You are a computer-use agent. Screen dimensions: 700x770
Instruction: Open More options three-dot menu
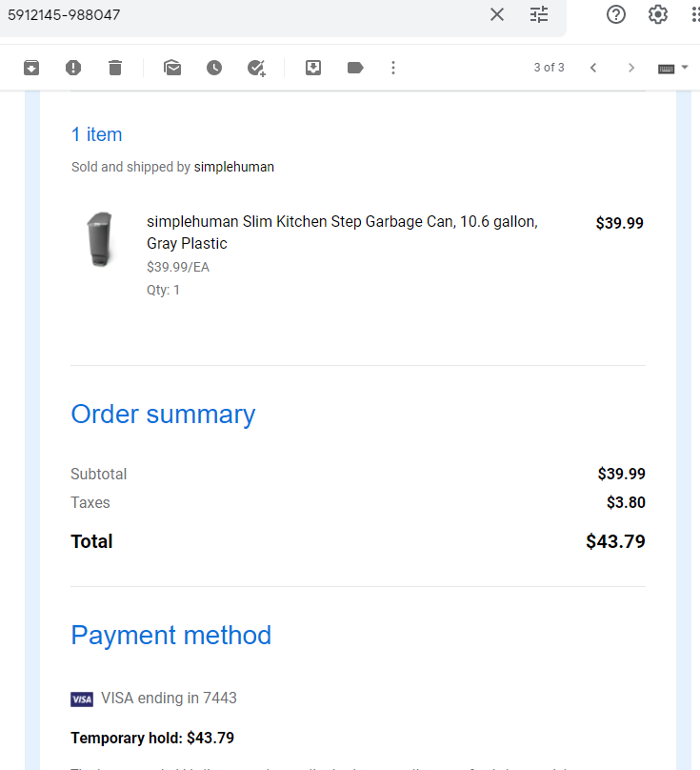click(x=393, y=68)
